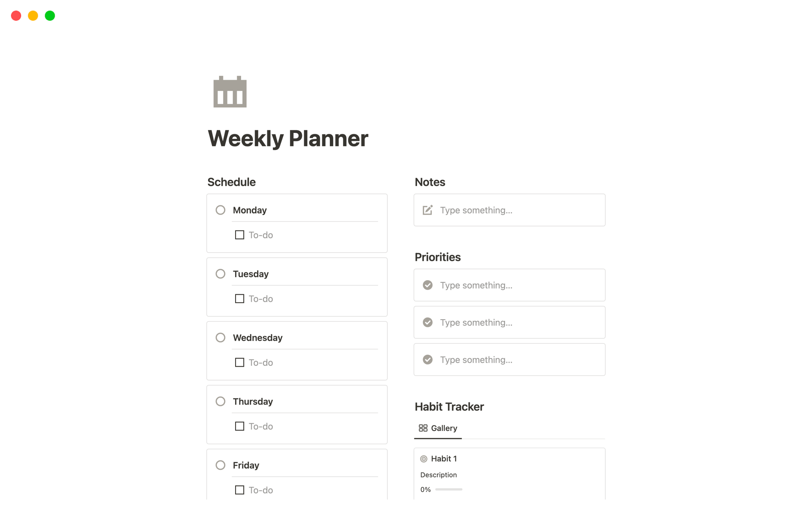Click the Notes edit pencil icon

click(x=428, y=210)
